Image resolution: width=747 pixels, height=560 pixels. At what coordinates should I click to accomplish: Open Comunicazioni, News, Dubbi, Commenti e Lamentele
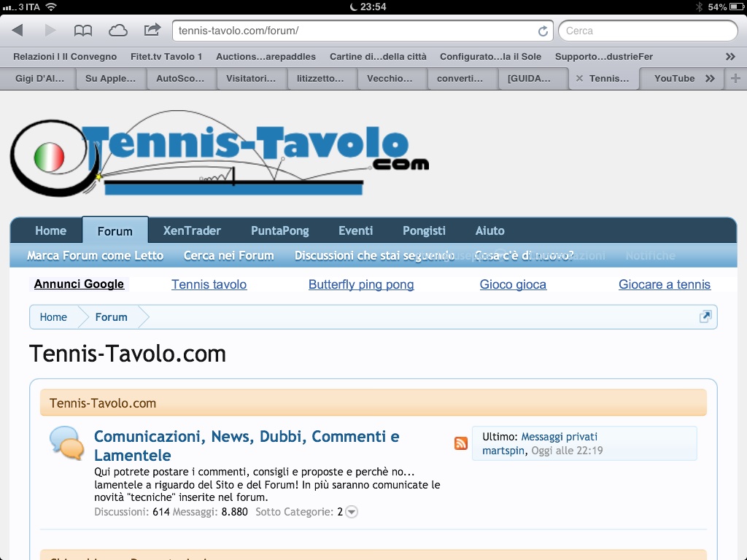247,446
